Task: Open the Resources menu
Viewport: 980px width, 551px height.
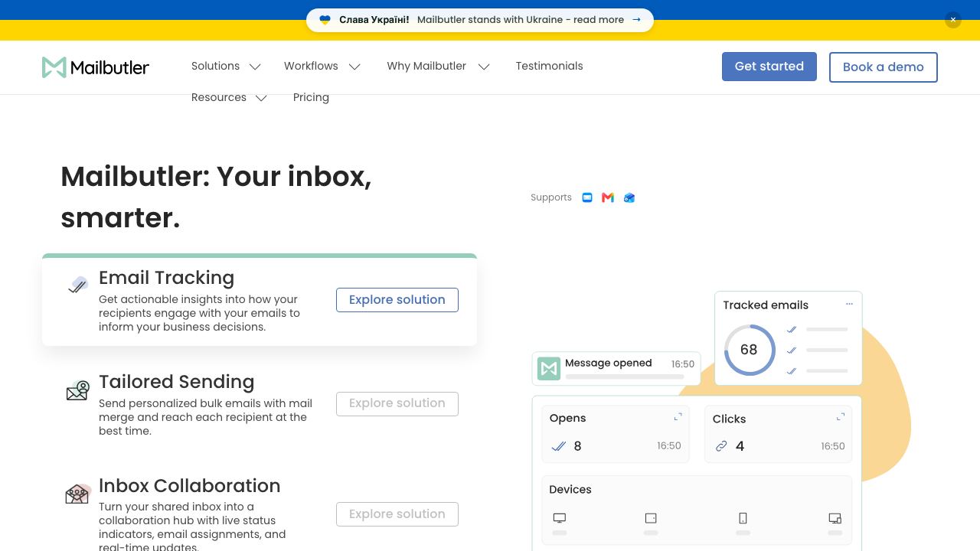Action: (219, 97)
